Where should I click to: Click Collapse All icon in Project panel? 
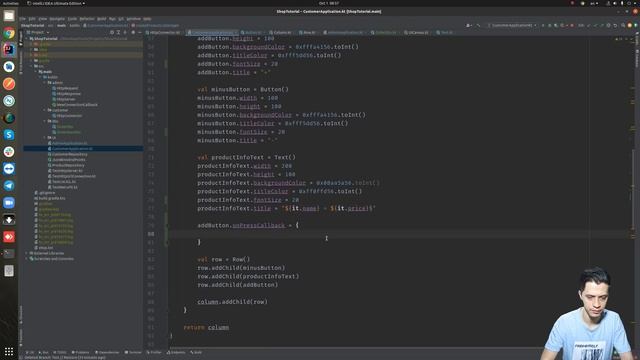pos(124,32)
